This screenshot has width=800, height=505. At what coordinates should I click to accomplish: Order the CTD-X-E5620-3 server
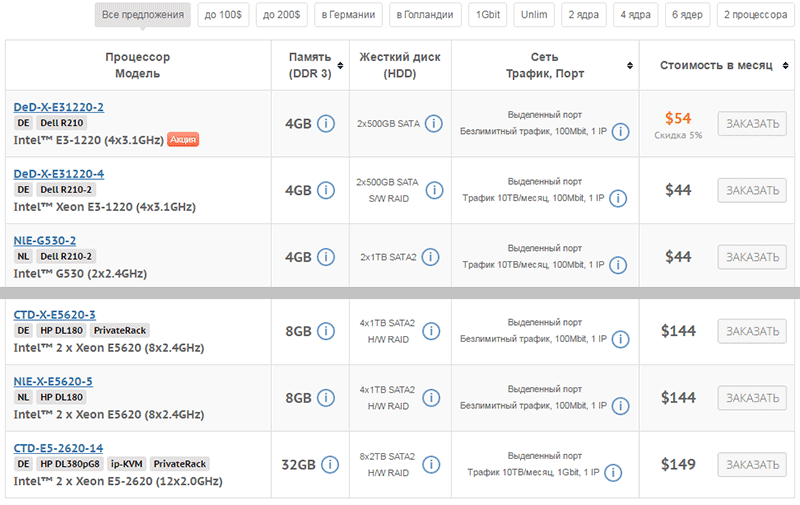pyautogui.click(x=752, y=331)
